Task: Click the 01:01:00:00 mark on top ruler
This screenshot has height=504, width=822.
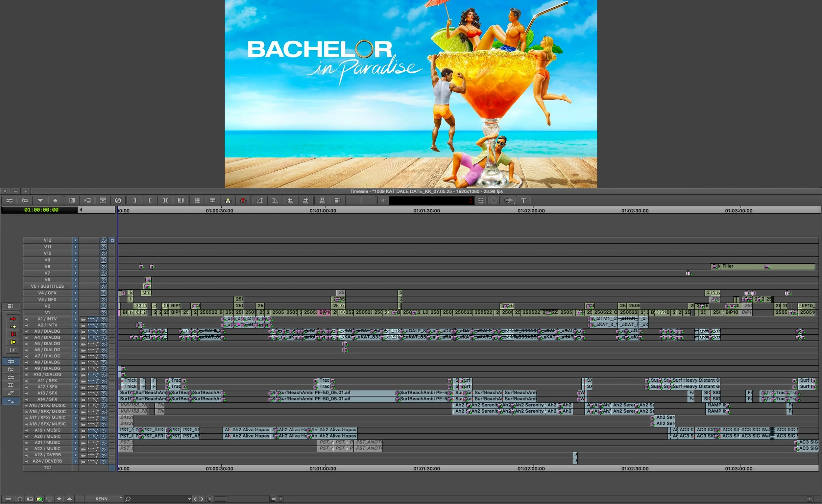Action: coord(323,210)
